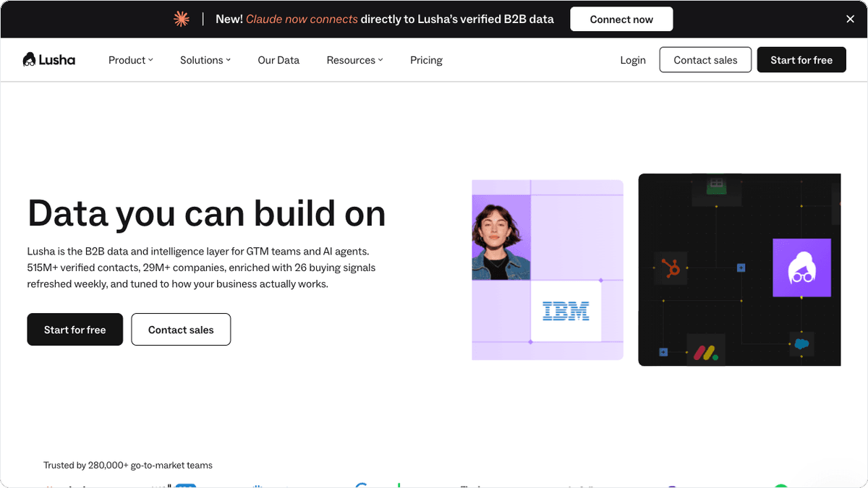This screenshot has height=488, width=868.
Task: Dismiss the announcement banner with the X
Action: 851,19
